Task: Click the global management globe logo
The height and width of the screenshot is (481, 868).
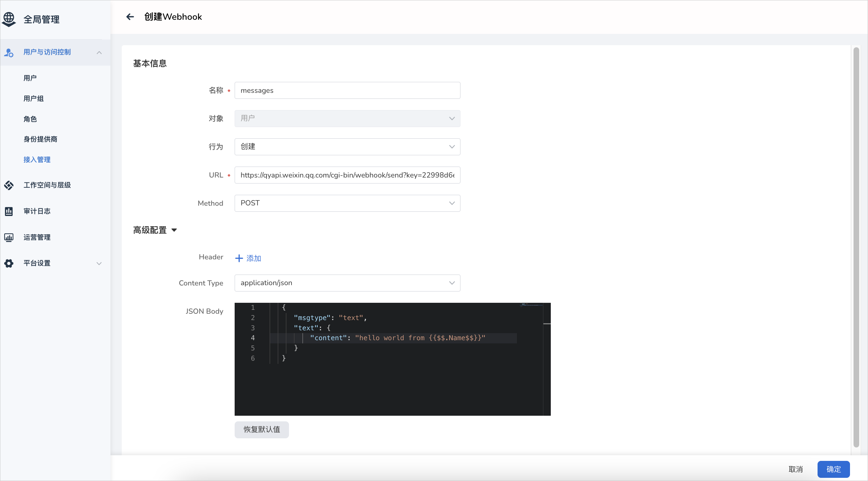Action: tap(9, 19)
